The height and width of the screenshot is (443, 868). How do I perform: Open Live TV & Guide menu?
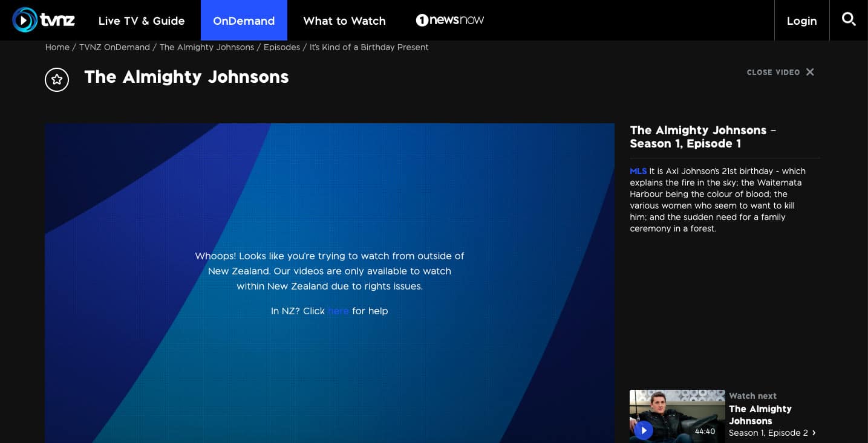coord(142,21)
